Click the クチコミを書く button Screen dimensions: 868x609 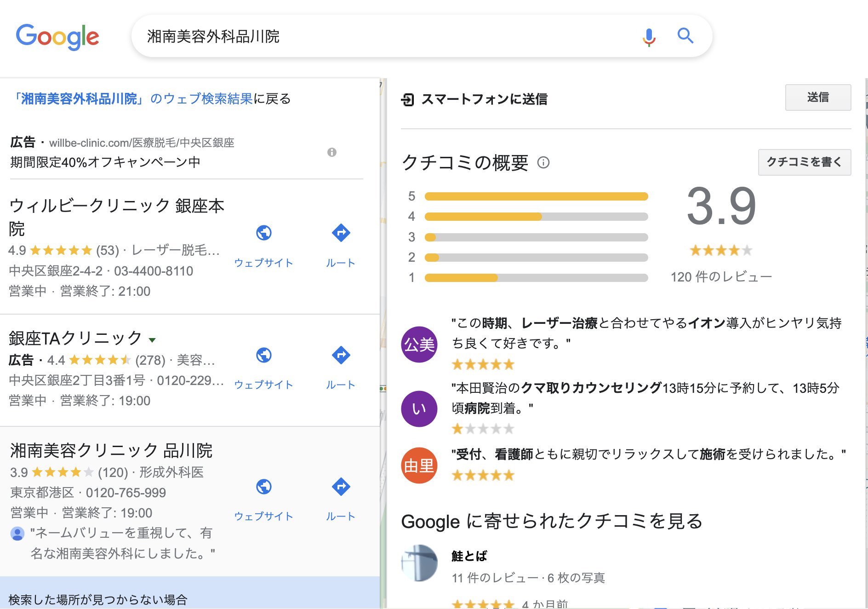804,162
